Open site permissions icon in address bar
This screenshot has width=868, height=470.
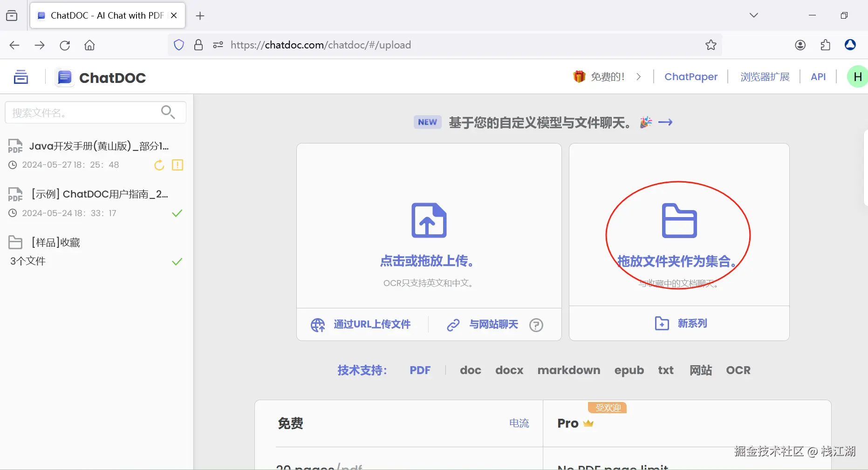[218, 45]
